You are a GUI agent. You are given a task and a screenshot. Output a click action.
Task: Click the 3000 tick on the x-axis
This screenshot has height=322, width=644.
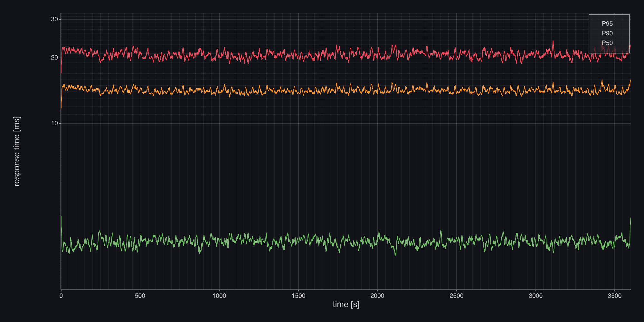tap(535, 296)
